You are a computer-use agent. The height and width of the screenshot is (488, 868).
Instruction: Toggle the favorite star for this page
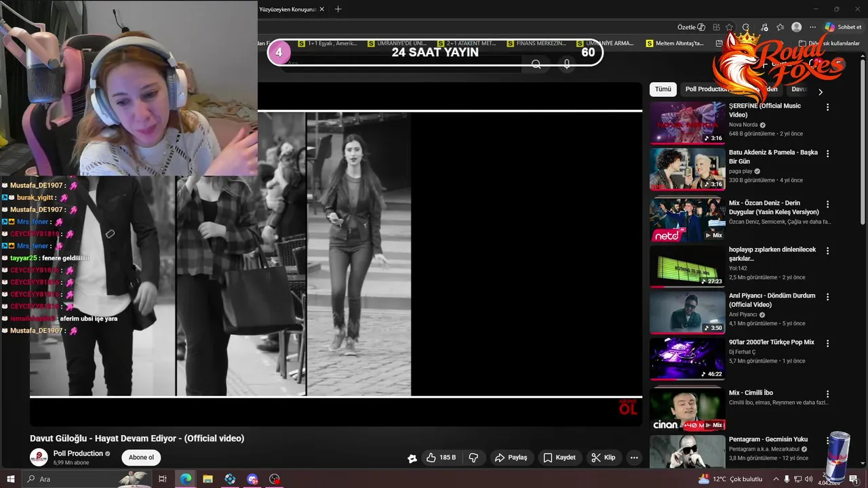point(729,27)
